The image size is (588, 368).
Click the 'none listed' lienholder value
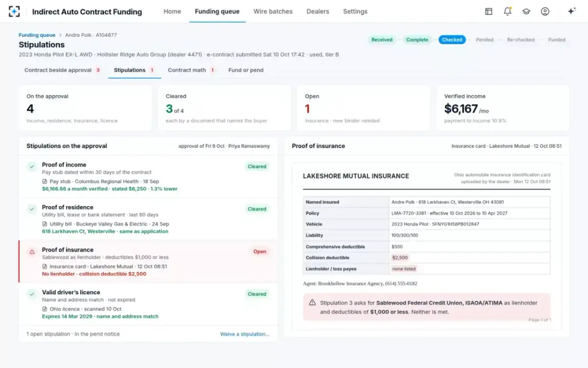[404, 269]
